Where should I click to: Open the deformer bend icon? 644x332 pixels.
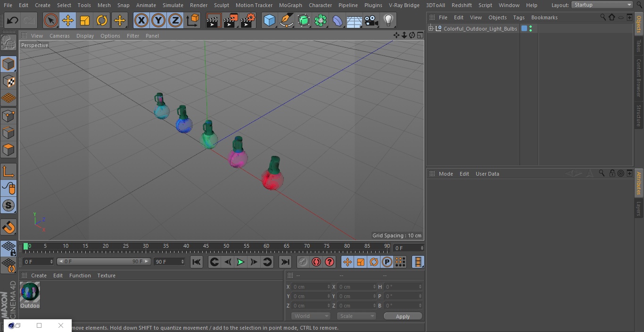[338, 21]
